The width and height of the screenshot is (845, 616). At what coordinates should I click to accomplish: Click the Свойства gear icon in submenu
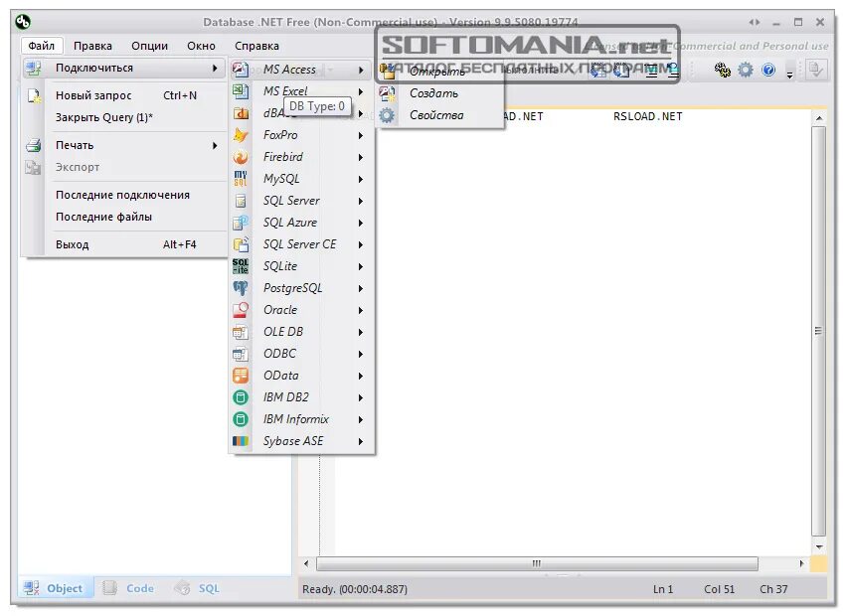click(x=387, y=115)
